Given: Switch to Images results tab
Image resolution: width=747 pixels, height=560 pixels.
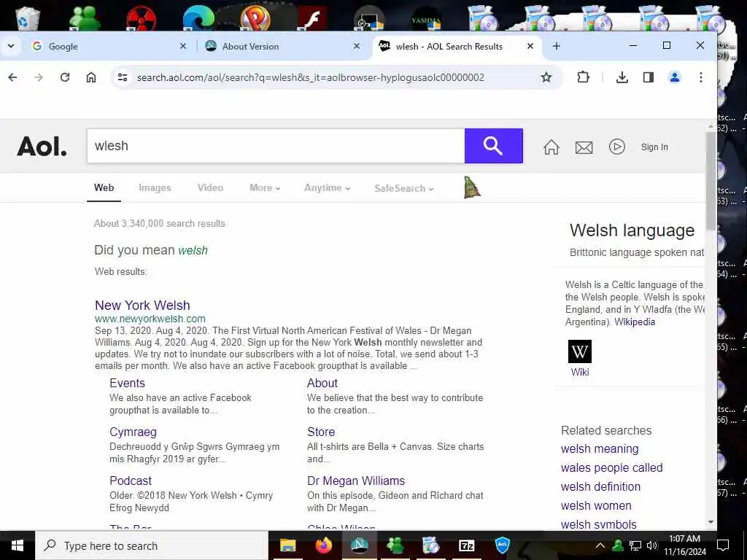Looking at the screenshot, I should (x=155, y=187).
